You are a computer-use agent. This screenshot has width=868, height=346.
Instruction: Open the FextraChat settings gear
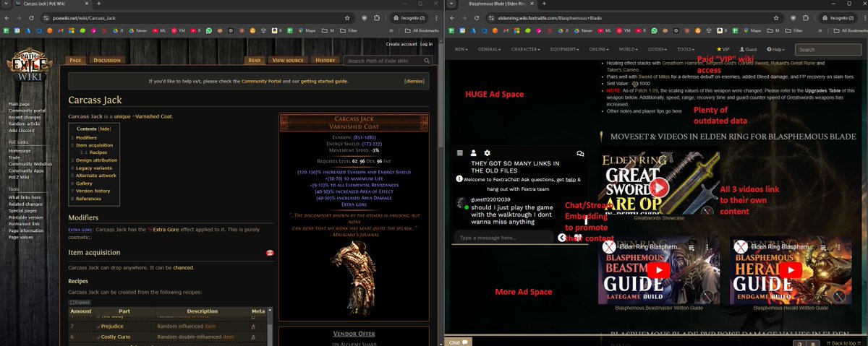click(487, 153)
